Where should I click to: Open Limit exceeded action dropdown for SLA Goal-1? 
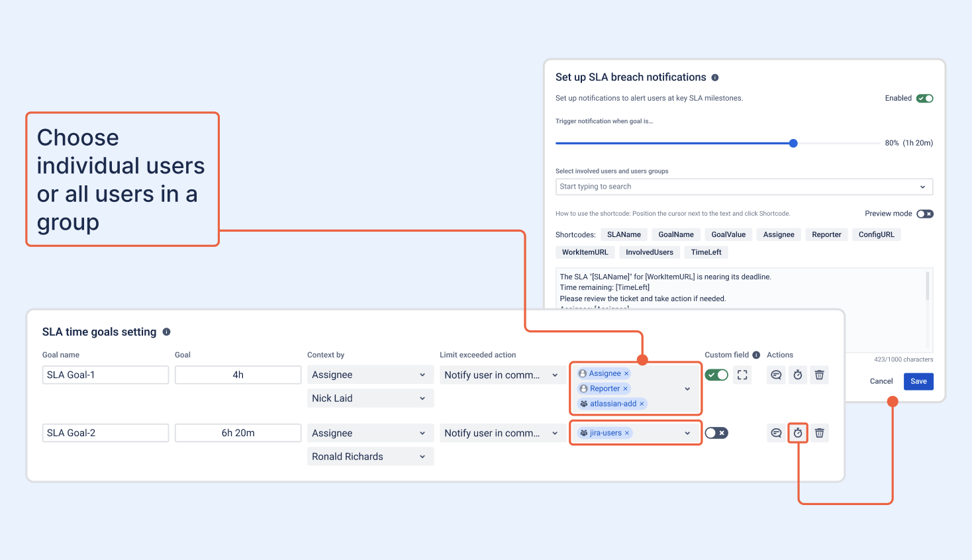coord(503,375)
